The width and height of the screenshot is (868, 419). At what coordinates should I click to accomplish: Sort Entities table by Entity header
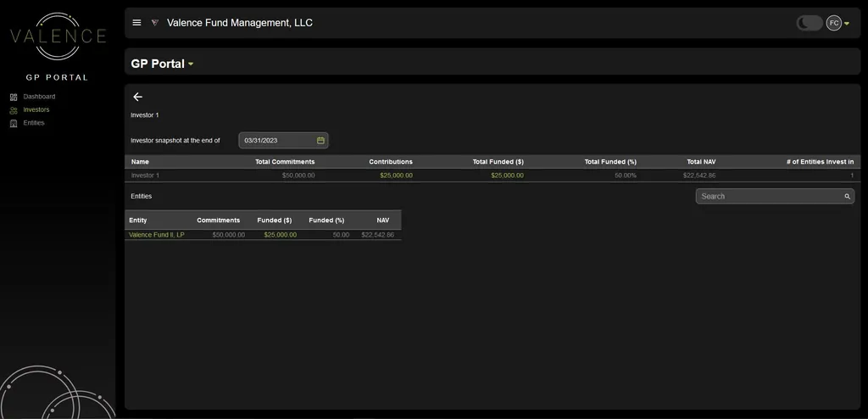point(138,221)
